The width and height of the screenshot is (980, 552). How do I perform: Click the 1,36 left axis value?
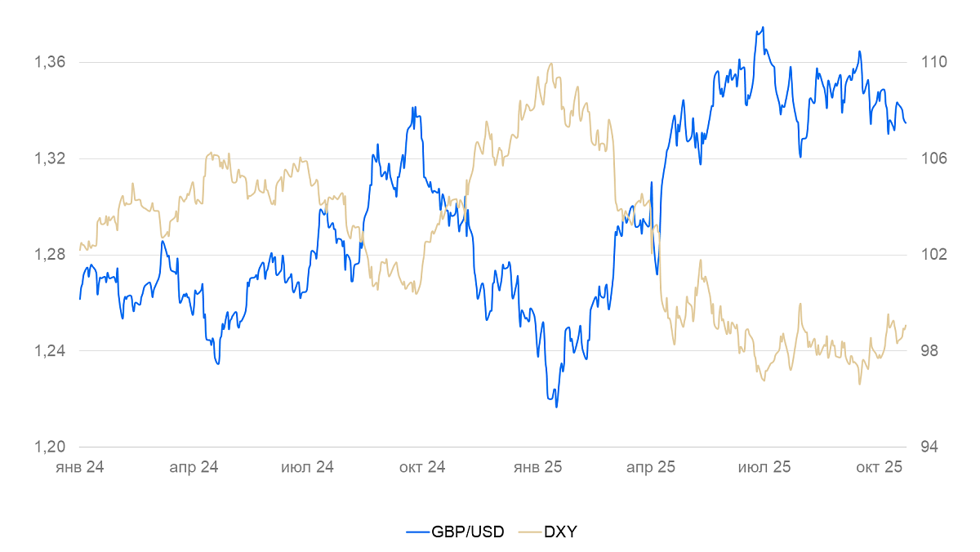48,62
